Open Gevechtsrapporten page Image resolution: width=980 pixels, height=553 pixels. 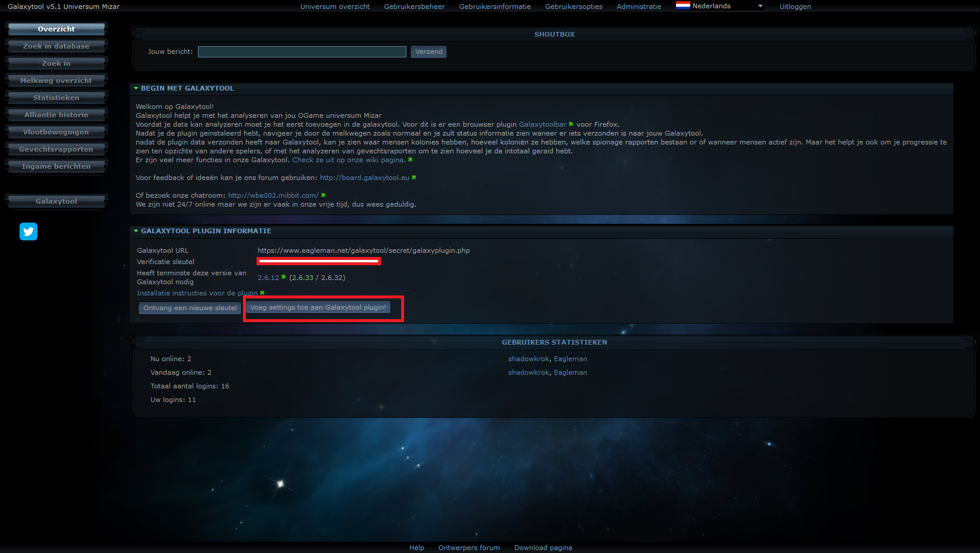56,149
